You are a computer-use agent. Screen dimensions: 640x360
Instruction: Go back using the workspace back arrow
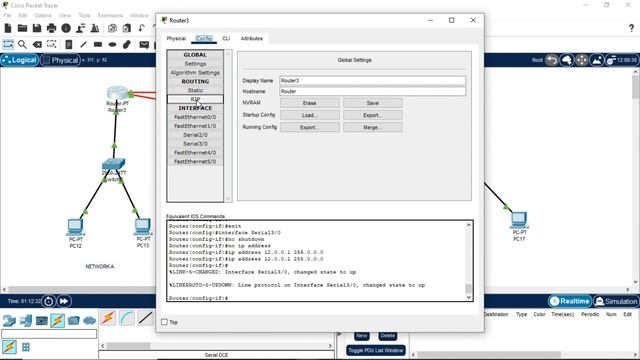point(552,60)
